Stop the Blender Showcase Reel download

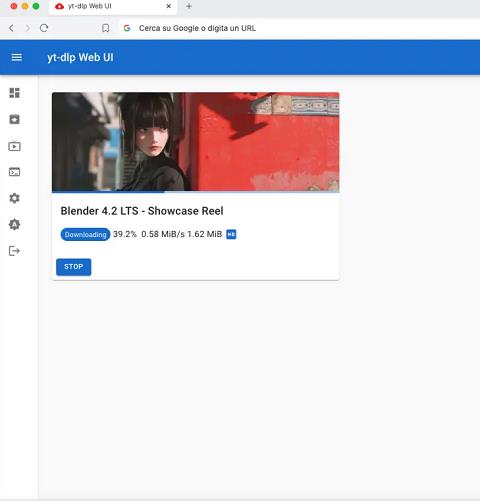coord(74,267)
